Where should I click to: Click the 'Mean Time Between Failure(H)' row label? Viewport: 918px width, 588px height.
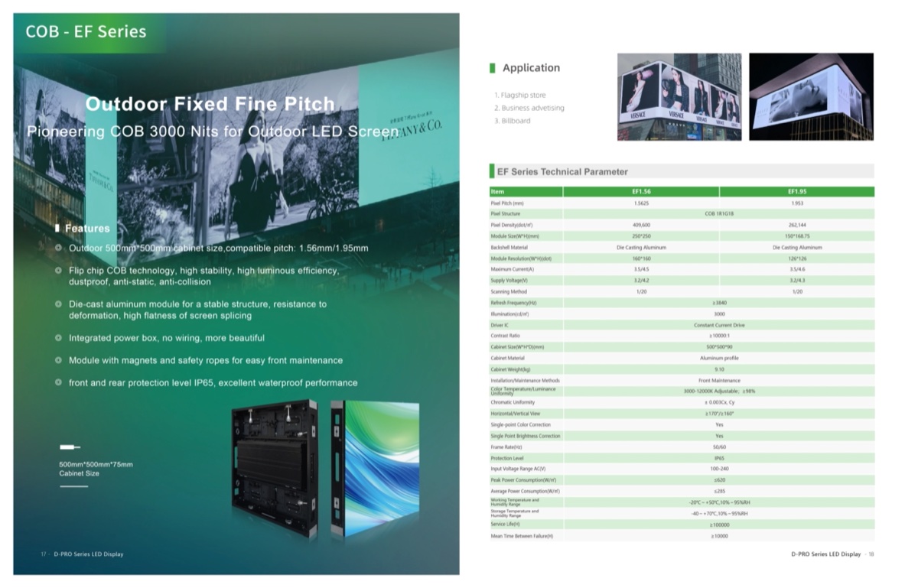522,536
